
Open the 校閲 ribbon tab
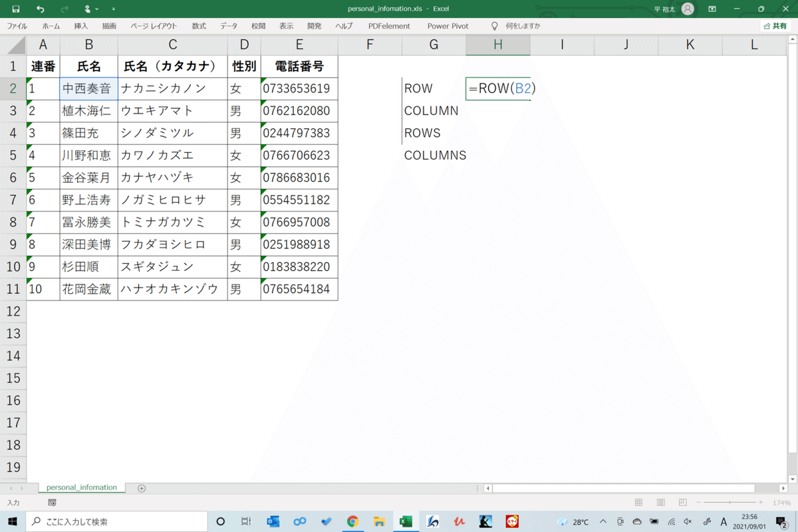(258, 26)
